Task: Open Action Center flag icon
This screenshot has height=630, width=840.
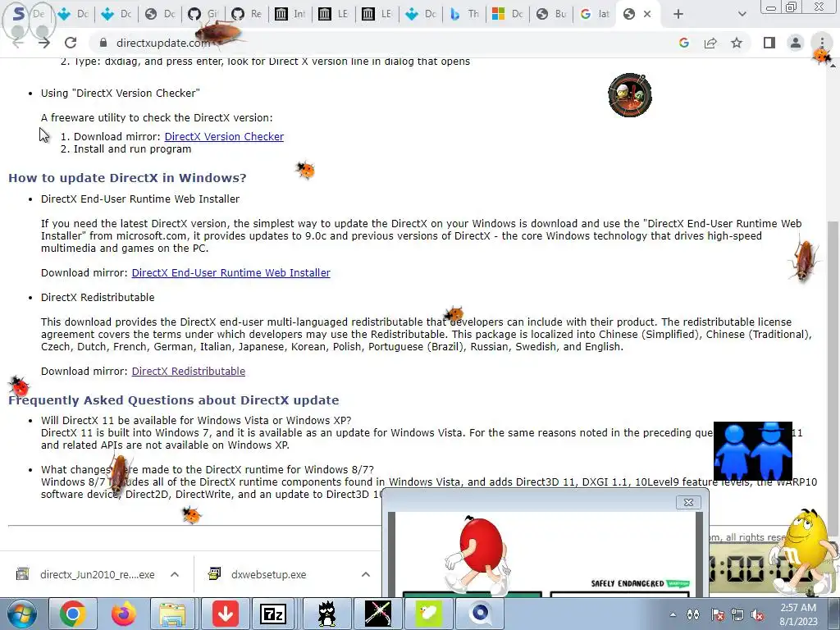Action: point(717,615)
